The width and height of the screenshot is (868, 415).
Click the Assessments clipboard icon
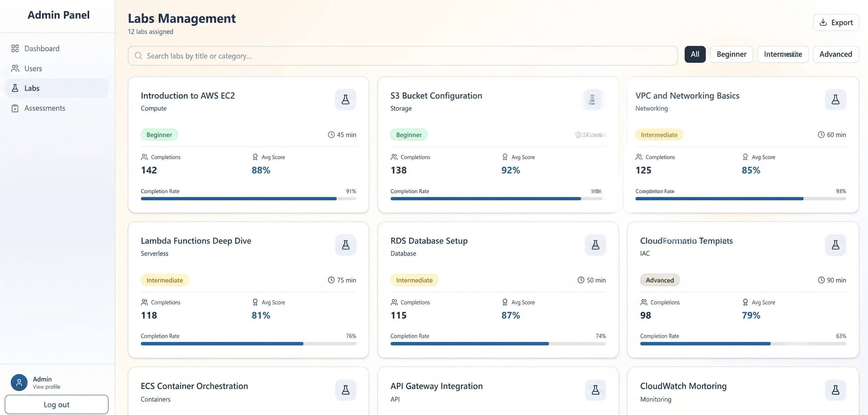tap(15, 108)
